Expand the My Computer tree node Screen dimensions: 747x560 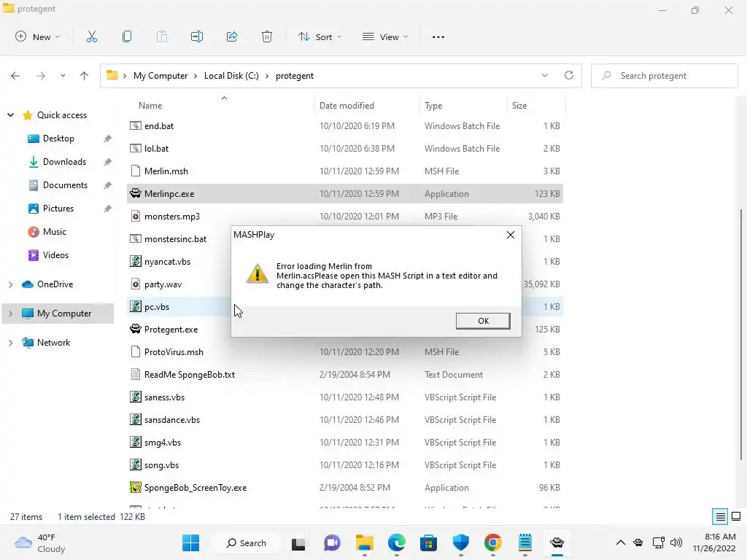(x=10, y=314)
